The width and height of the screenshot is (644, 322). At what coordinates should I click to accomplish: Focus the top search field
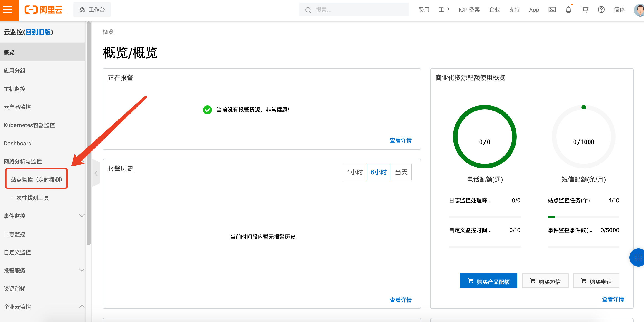coord(354,10)
